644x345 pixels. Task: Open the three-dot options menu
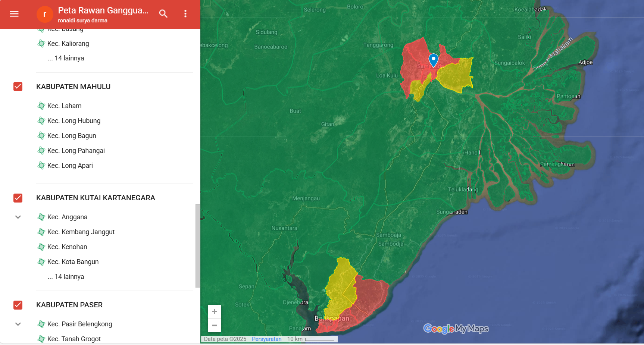[185, 14]
